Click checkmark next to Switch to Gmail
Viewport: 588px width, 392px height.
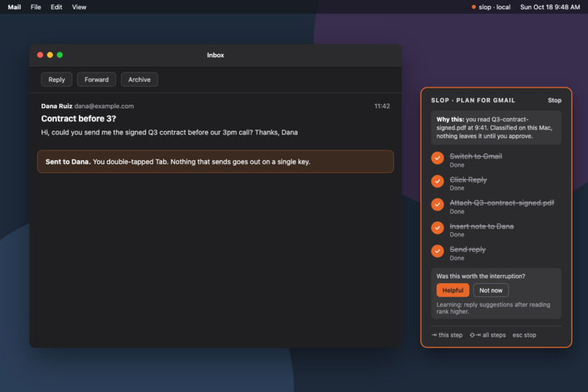click(x=437, y=158)
